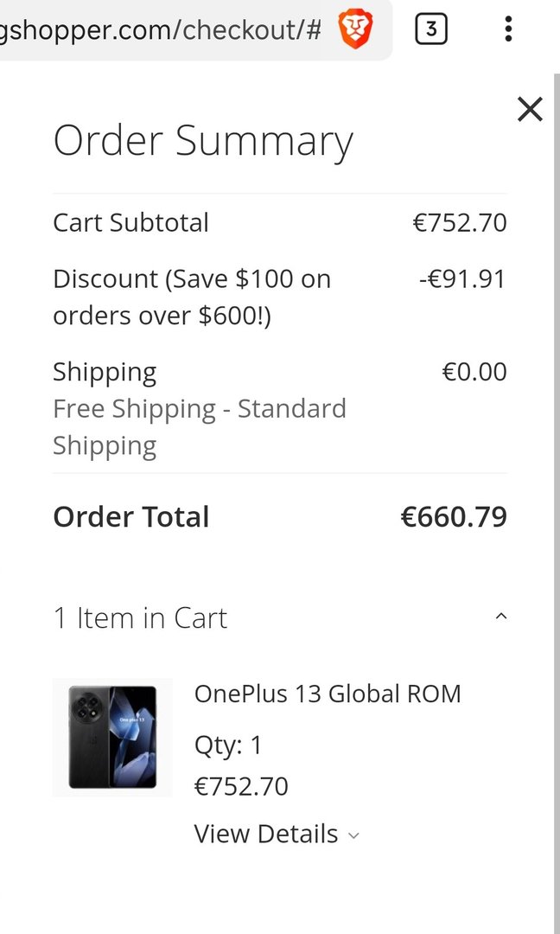The width and height of the screenshot is (560, 934).
Task: Collapse the 1 Item in Cart chevron
Action: point(500,617)
